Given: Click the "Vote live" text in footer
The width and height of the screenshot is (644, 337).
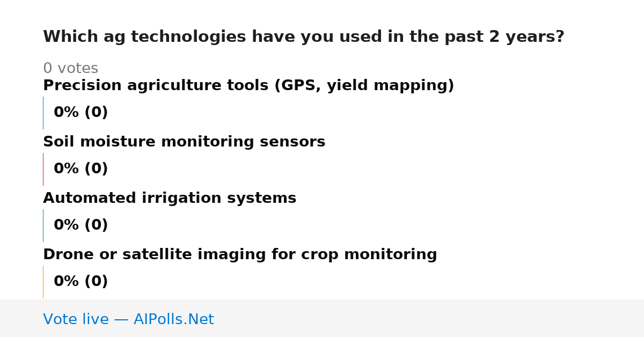Looking at the screenshot, I should [76, 320].
